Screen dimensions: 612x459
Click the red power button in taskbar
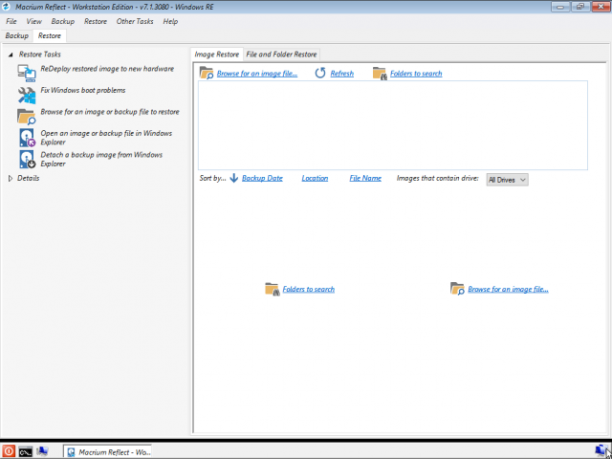9,452
